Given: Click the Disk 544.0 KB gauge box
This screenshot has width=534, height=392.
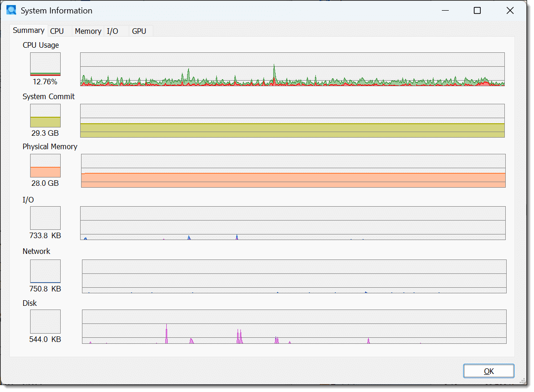Looking at the screenshot, I should [45, 322].
